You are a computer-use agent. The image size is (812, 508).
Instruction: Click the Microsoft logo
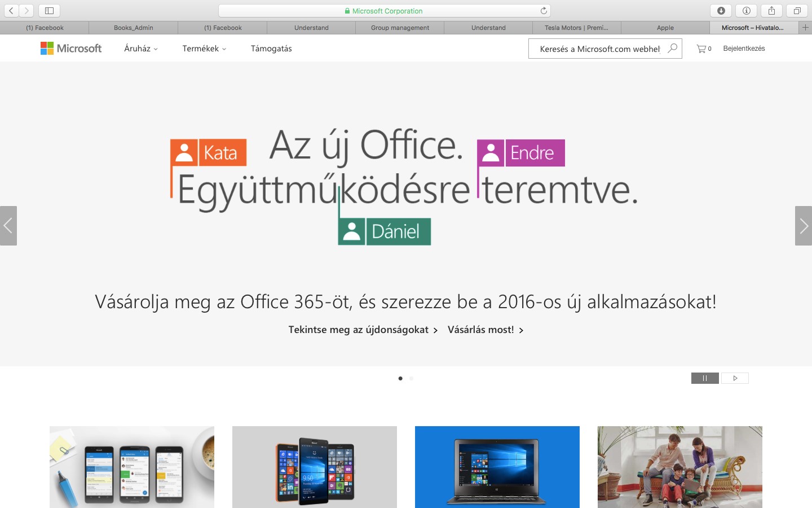tap(71, 49)
